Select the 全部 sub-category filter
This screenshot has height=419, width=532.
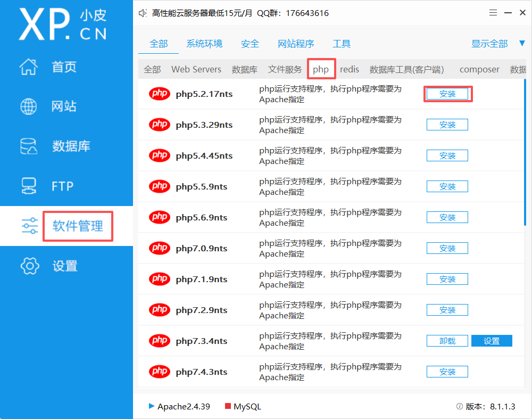coord(152,70)
